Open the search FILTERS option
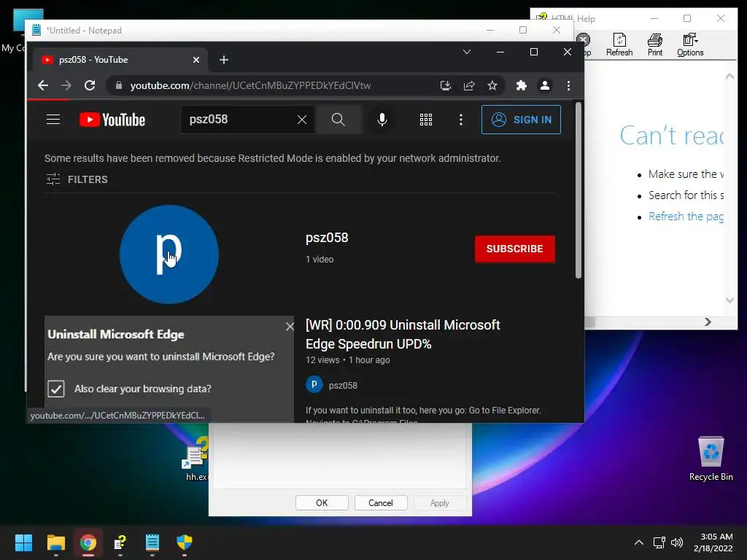The height and width of the screenshot is (560, 747). (77, 179)
